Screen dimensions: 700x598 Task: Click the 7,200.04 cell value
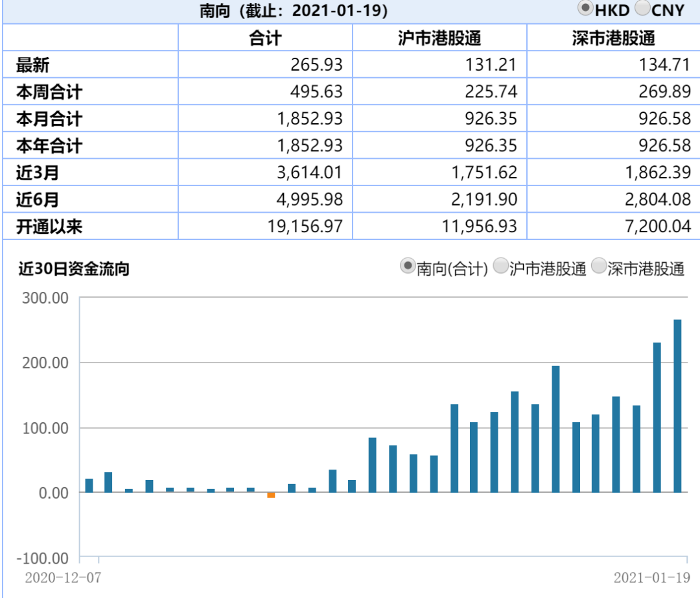point(658,226)
